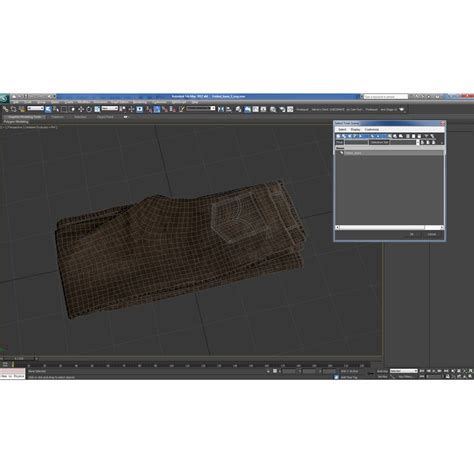Click the Link selection tool icon

click(x=5, y=109)
